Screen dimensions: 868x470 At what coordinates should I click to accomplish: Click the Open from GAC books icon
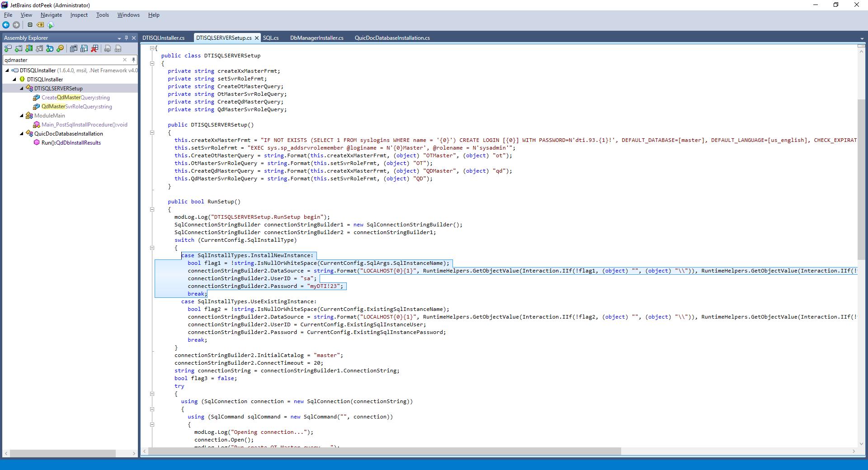[x=29, y=48]
